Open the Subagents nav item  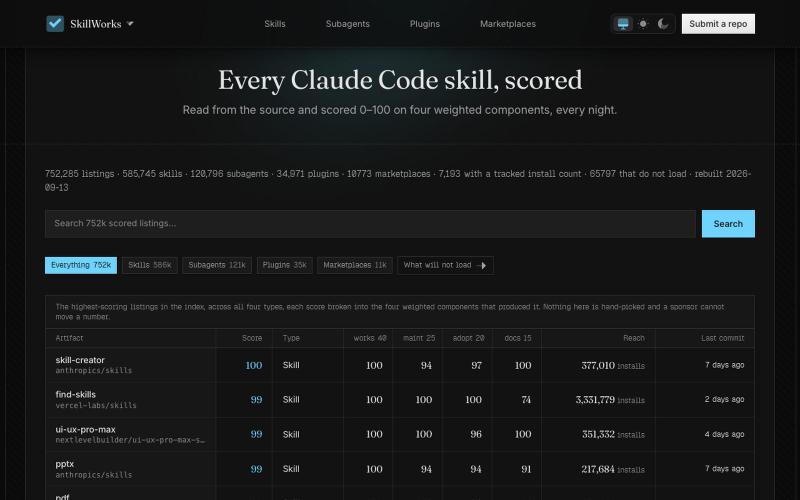point(347,23)
